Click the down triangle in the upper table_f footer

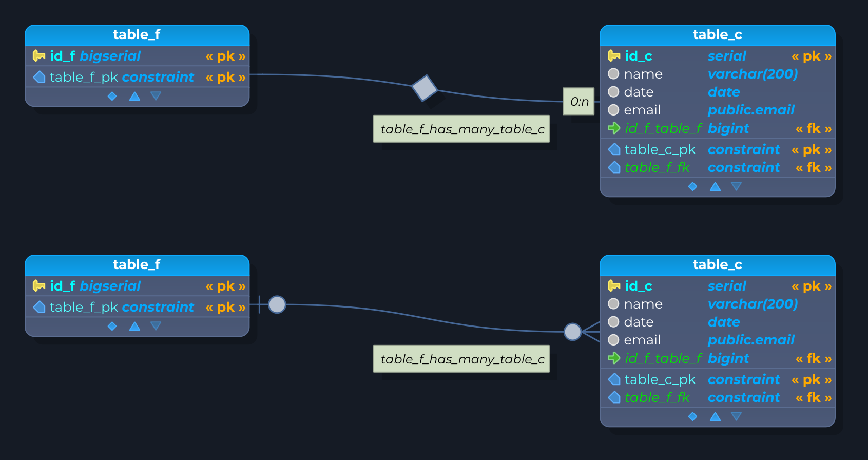(156, 96)
